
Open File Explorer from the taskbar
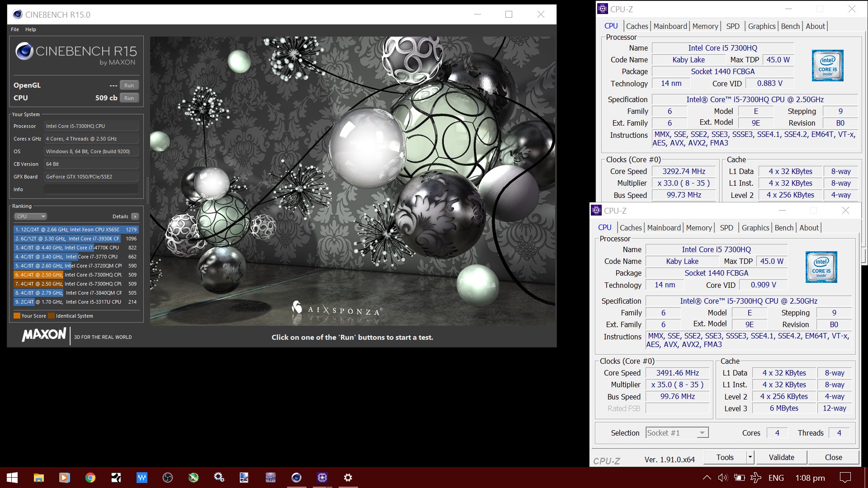click(38, 478)
